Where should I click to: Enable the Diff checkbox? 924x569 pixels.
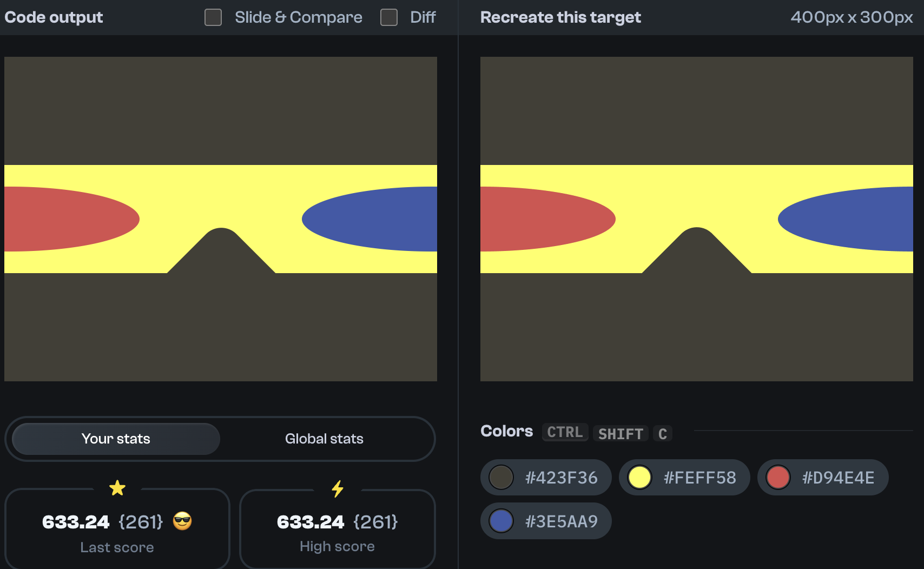tap(388, 17)
